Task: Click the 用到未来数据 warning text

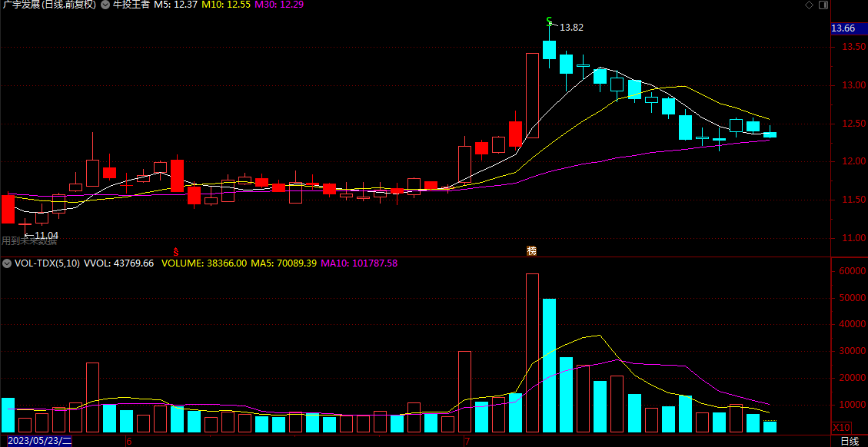Action: click(x=28, y=240)
